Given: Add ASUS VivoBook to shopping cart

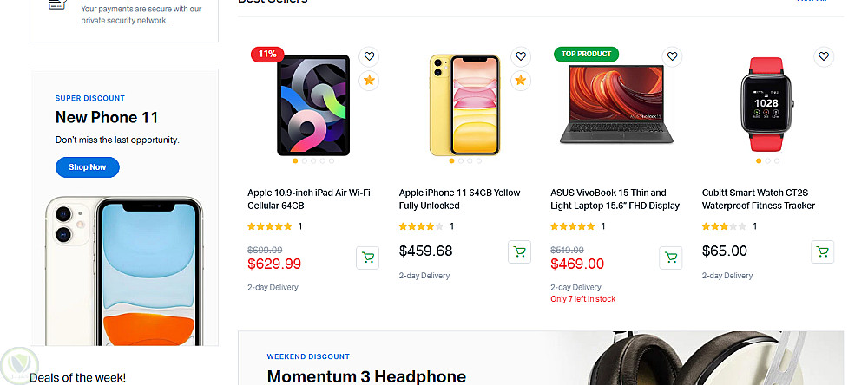Looking at the screenshot, I should [670, 258].
